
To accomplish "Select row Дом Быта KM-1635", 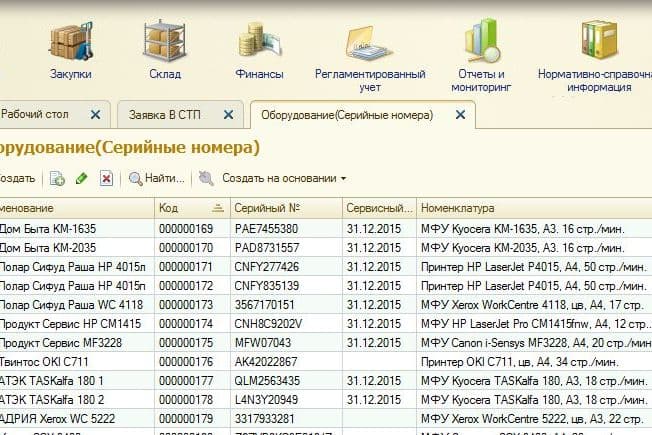I will click(326, 229).
